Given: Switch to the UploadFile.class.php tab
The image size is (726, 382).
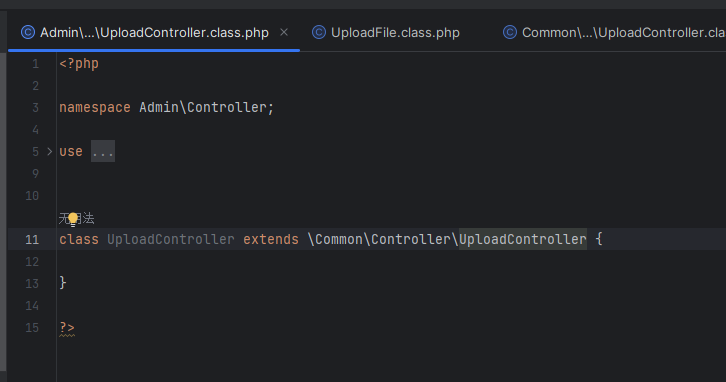Looking at the screenshot, I should (x=386, y=32).
